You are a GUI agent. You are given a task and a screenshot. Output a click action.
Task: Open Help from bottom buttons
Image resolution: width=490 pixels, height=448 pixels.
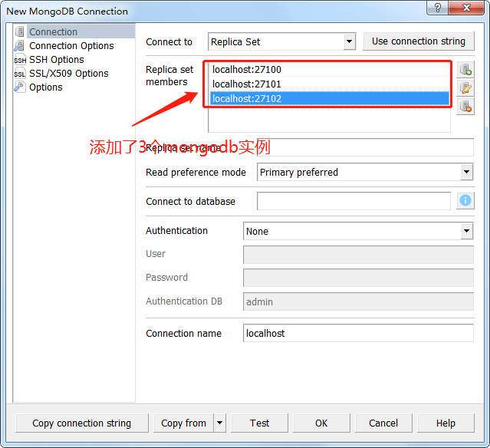click(446, 423)
